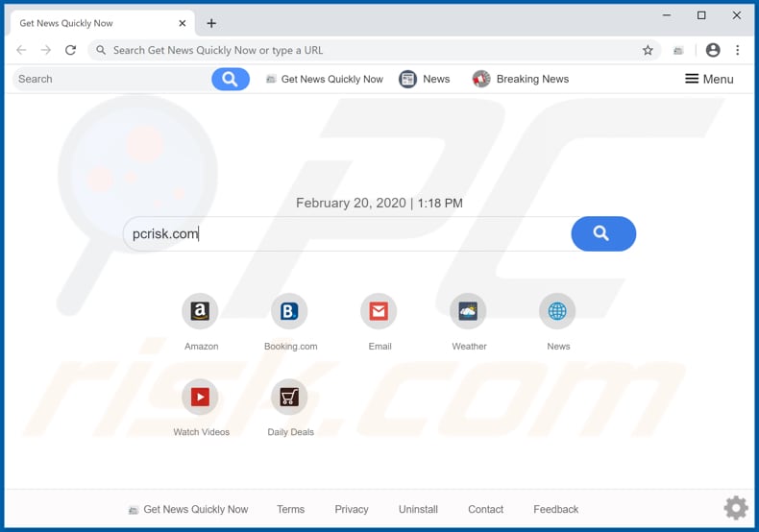Click the Weather label text
Viewport: 759px width, 532px height.
(469, 347)
